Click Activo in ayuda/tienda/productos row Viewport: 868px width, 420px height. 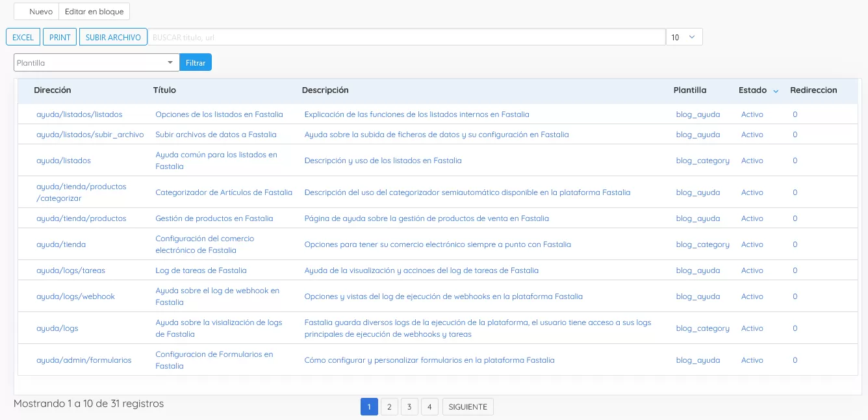pos(752,218)
